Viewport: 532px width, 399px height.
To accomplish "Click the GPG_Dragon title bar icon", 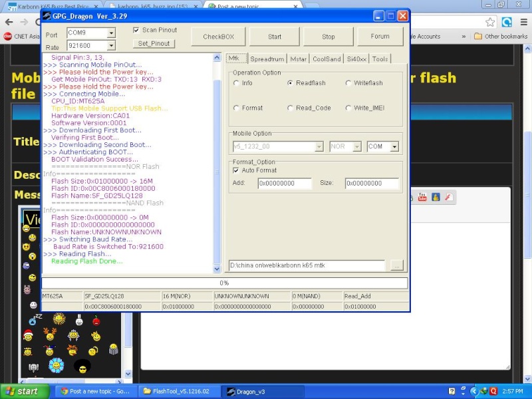I will 47,16.
